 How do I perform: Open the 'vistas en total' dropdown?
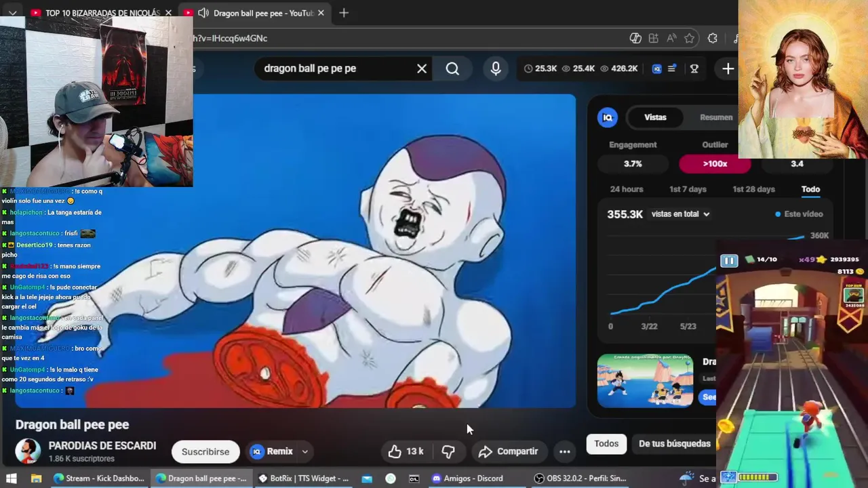coord(680,214)
